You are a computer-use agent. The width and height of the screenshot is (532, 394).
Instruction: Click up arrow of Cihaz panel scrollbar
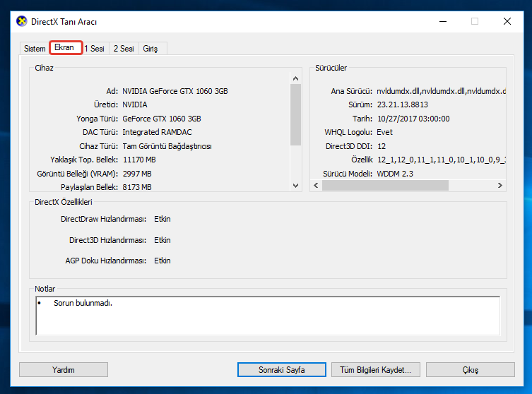(x=296, y=78)
